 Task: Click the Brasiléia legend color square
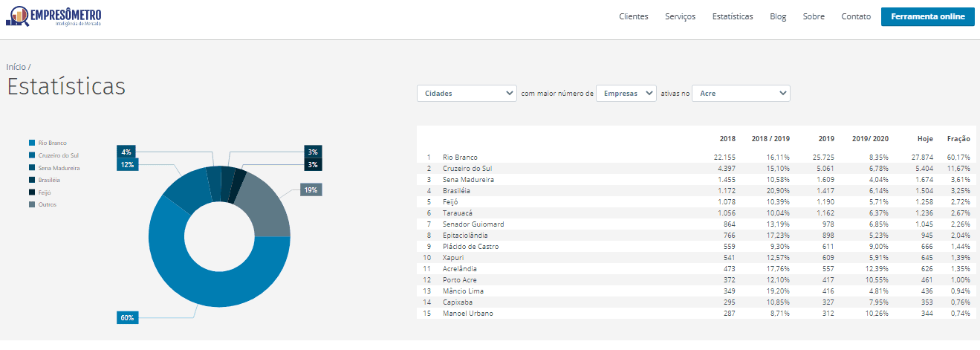32,180
